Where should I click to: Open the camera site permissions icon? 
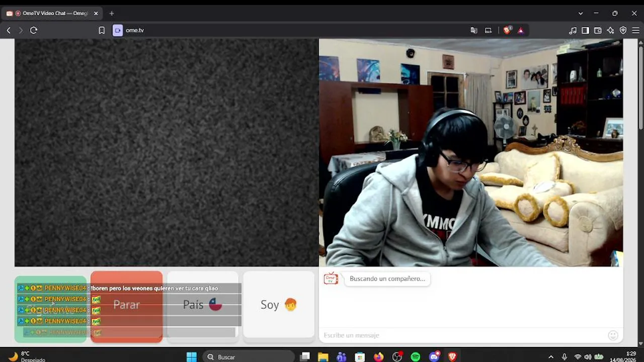118,30
